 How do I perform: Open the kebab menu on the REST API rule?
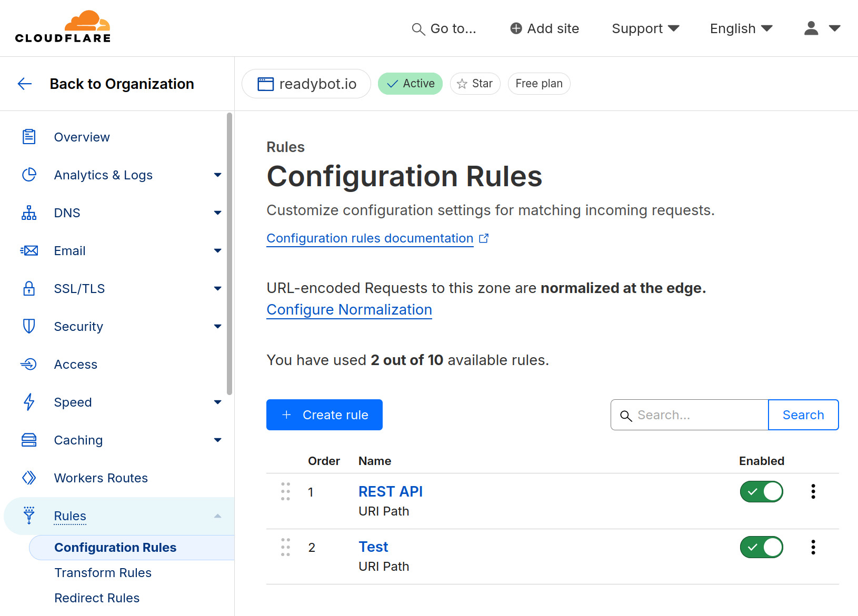(813, 491)
